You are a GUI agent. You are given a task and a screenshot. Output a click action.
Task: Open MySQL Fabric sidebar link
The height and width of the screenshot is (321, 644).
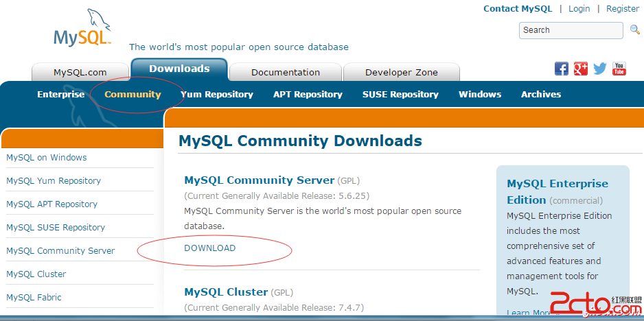tap(34, 297)
